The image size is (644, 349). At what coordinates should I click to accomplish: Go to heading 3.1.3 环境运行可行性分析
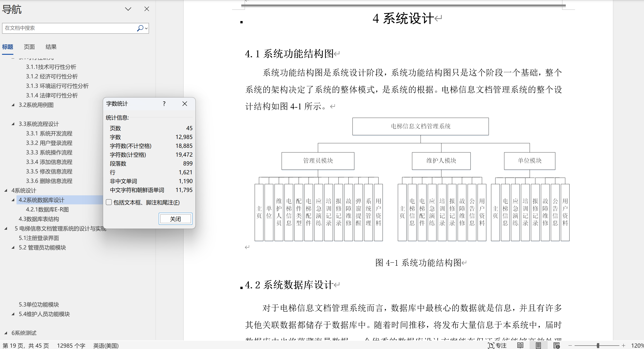click(57, 86)
